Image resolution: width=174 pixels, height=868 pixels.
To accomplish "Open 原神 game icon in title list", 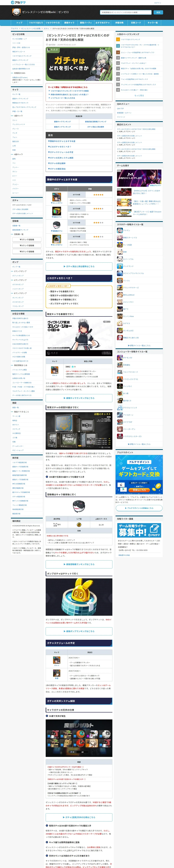I will (120, 252).
